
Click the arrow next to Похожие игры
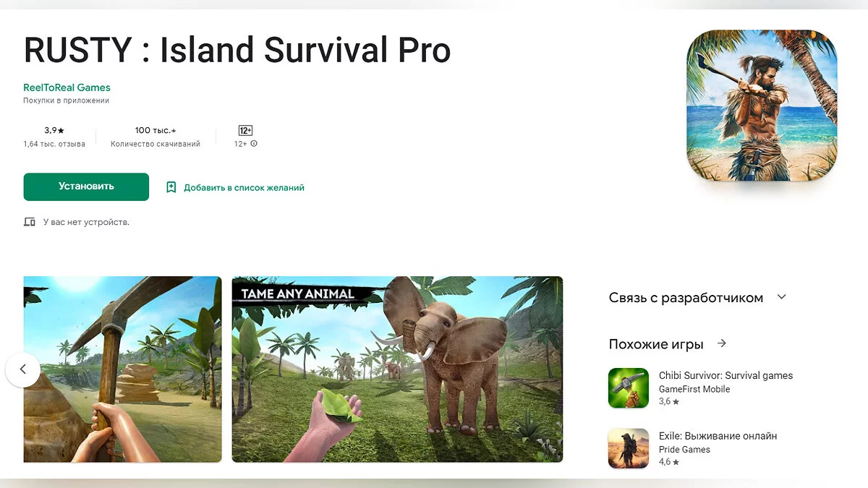[x=721, y=343]
